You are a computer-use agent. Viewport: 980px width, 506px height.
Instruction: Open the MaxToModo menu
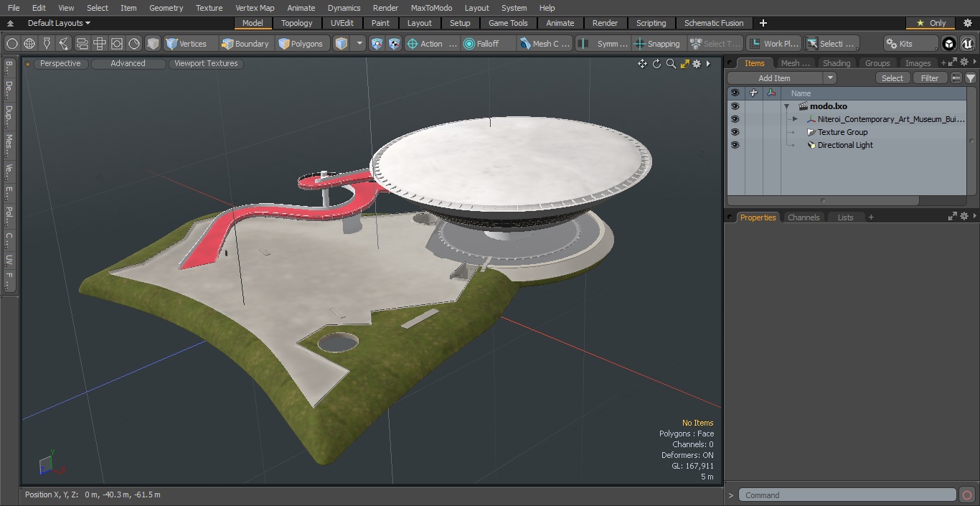tap(431, 8)
